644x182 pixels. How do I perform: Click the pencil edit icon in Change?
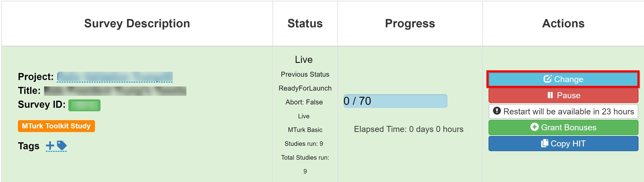pos(548,79)
